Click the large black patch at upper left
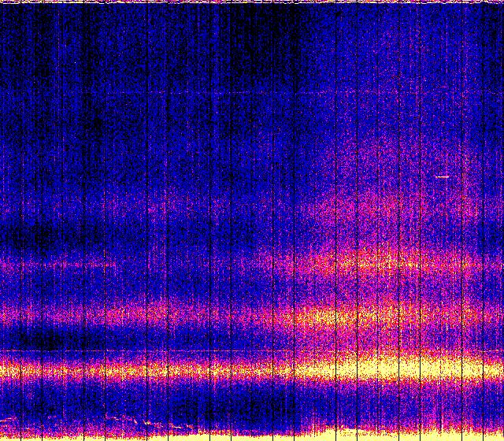The width and height of the screenshot is (504, 441). point(47,47)
